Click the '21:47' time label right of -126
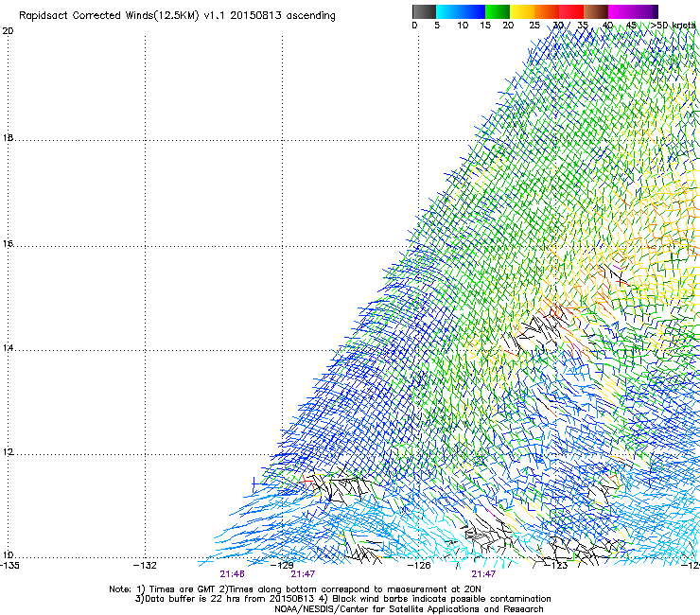Image resolution: width=700 pixels, height=615 pixels. pos(483,574)
